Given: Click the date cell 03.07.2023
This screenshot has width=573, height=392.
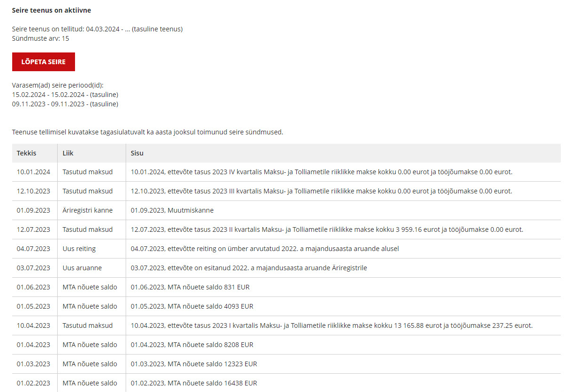Looking at the screenshot, I should (x=33, y=268).
